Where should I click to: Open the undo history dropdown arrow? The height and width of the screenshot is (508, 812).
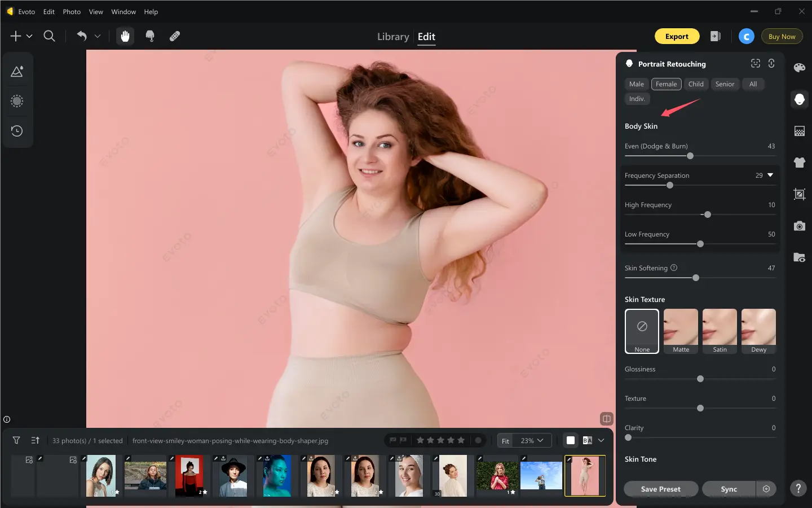[x=98, y=36]
